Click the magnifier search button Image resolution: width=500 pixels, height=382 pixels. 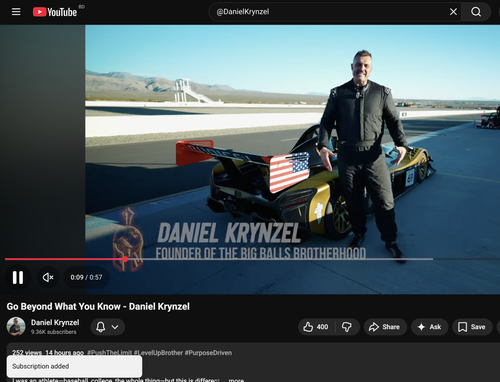pyautogui.click(x=476, y=12)
